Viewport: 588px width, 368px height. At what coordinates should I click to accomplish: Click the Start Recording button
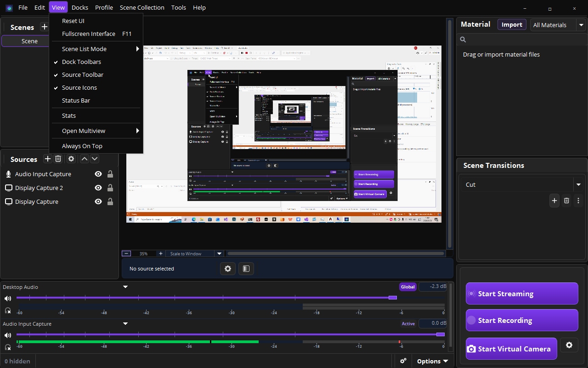tap(522, 320)
